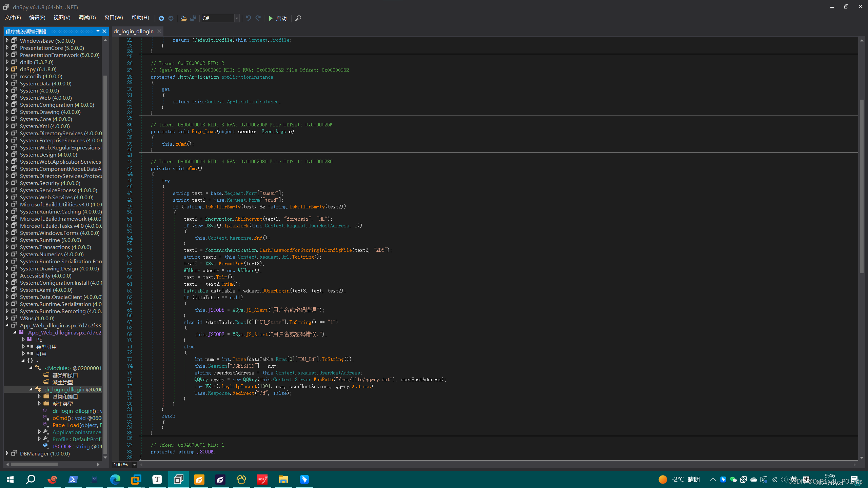
Task: Open the 视图(V) menu
Action: tap(62, 18)
